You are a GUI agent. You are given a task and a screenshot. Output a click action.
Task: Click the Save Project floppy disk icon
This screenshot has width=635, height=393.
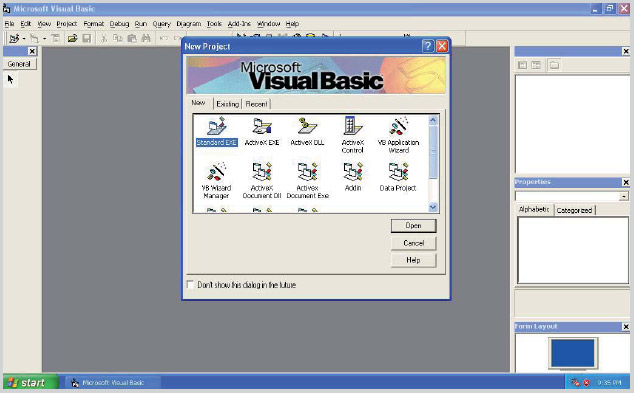pos(87,38)
